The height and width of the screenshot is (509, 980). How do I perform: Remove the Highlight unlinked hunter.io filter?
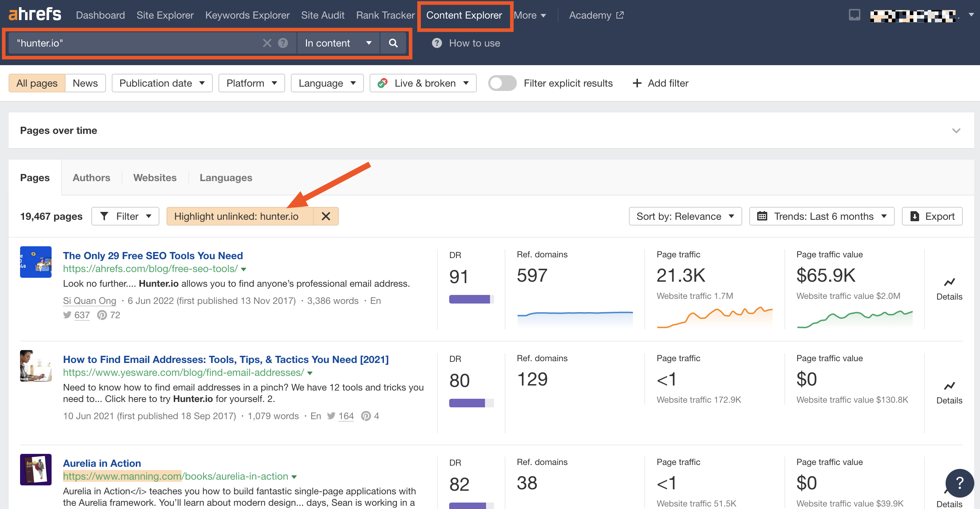pos(326,216)
